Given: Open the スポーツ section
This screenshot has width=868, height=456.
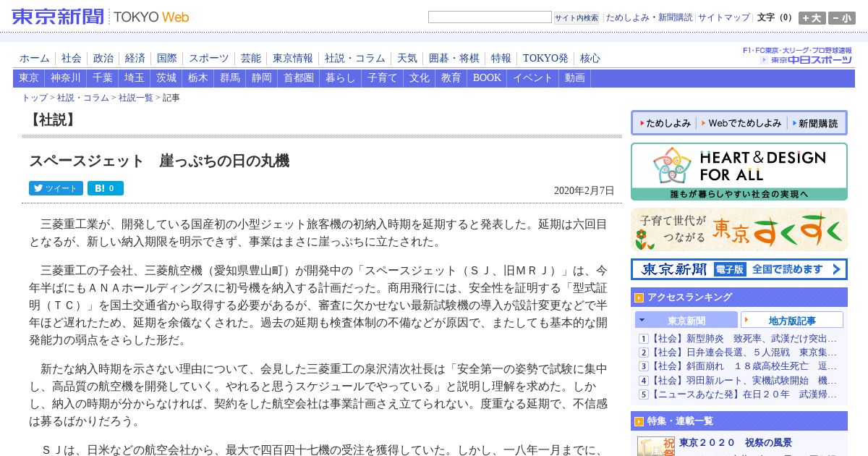Looking at the screenshot, I should point(209,59).
